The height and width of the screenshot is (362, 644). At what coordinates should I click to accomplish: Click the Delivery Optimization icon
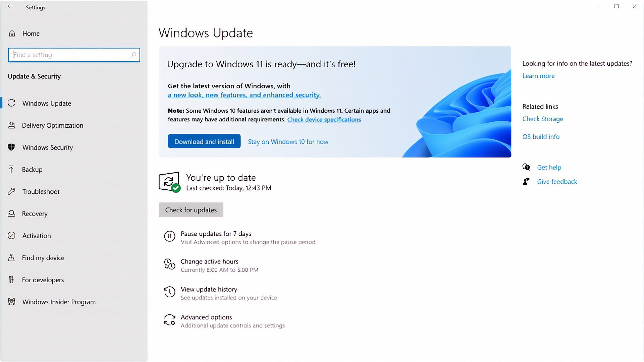coord(11,125)
